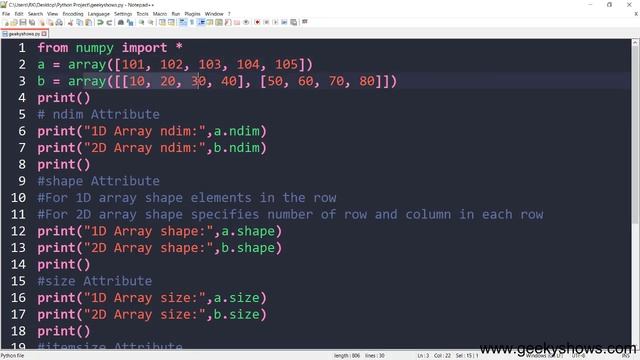
Task: Open the Search menu
Action: pos(35,14)
